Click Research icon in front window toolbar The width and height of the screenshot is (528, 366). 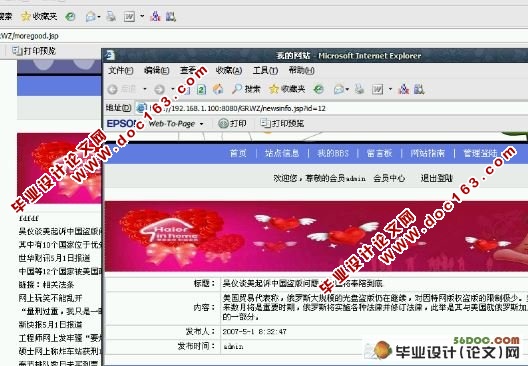419,89
